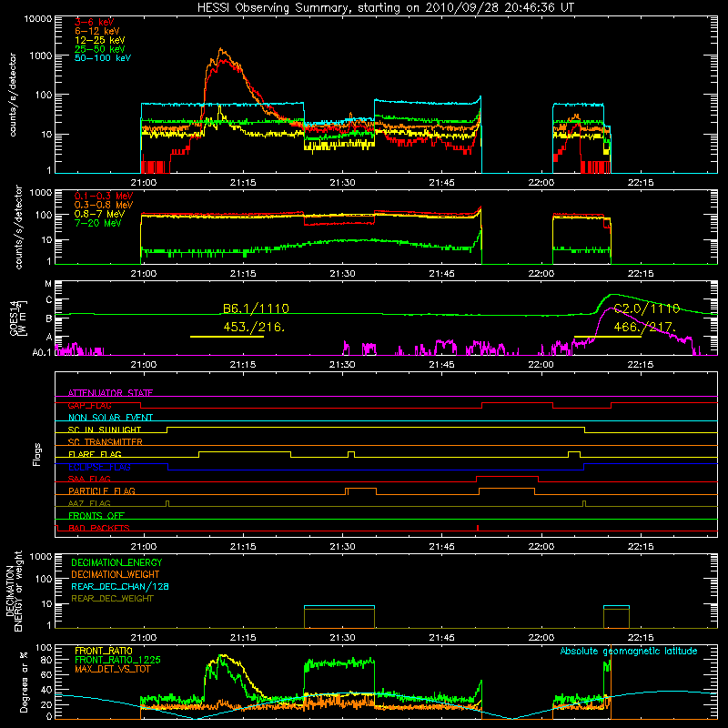Click the peak of the 6-12 keV flare curve
Image resolution: width=728 pixels, height=728 pixels.
[221, 49]
